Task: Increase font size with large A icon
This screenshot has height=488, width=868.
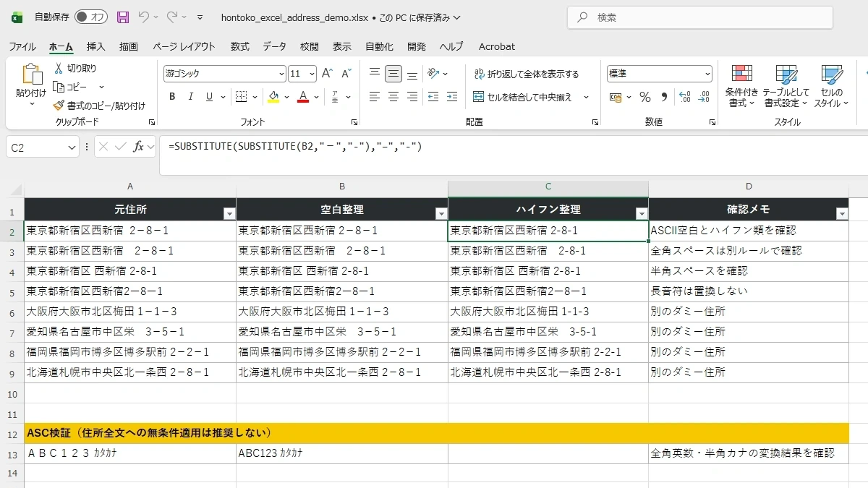Action: coord(327,74)
